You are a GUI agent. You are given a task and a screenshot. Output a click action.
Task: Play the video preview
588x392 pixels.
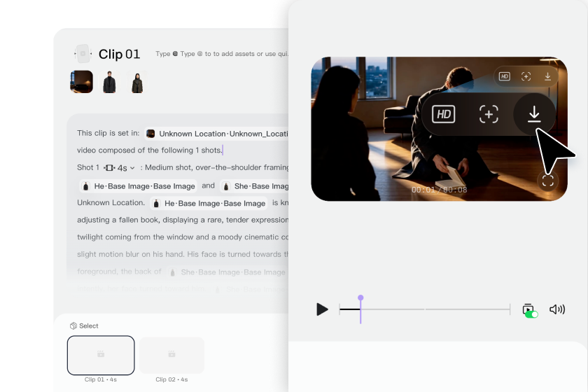click(322, 309)
